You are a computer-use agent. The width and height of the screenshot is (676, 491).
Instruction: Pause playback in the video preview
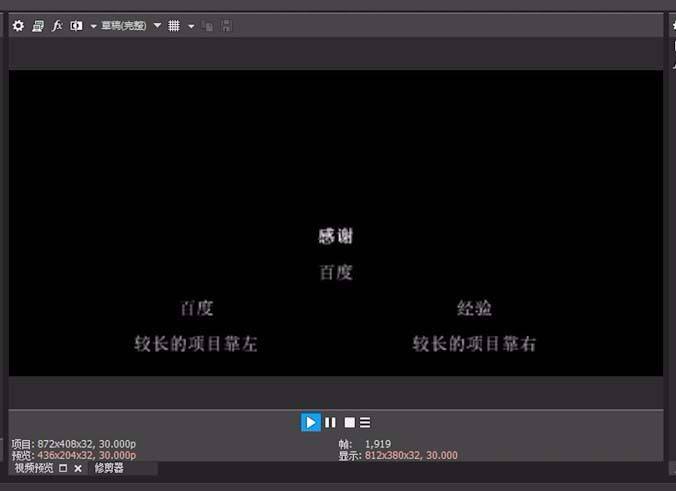point(330,422)
